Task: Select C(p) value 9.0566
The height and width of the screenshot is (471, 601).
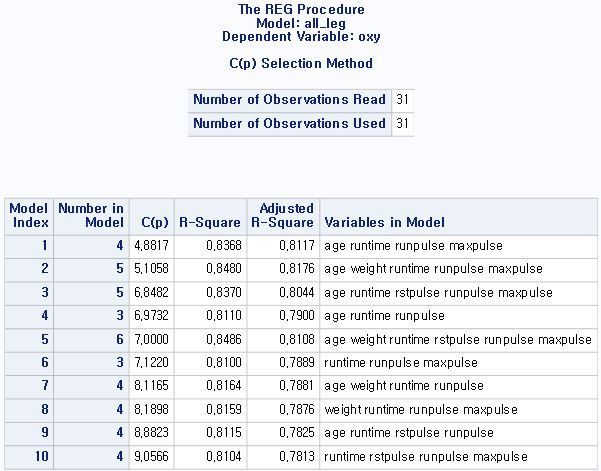Action: point(152,457)
